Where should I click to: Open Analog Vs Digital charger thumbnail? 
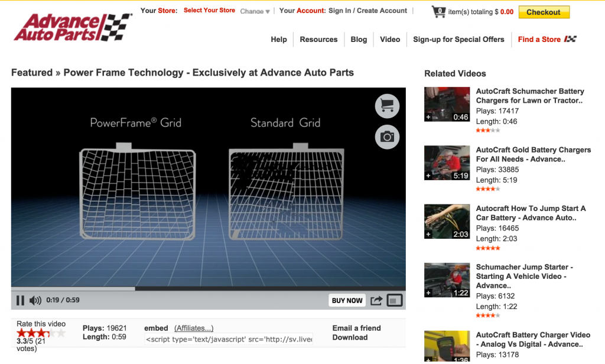[447, 346]
